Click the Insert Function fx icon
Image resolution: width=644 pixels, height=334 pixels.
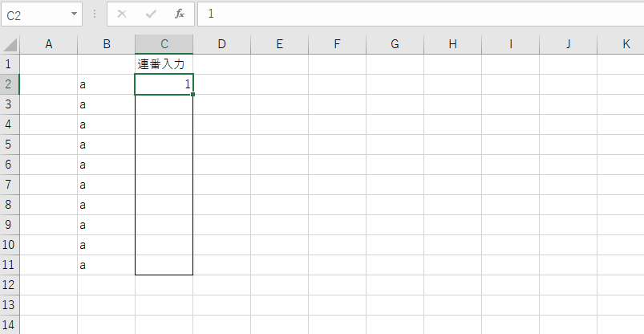tap(180, 14)
